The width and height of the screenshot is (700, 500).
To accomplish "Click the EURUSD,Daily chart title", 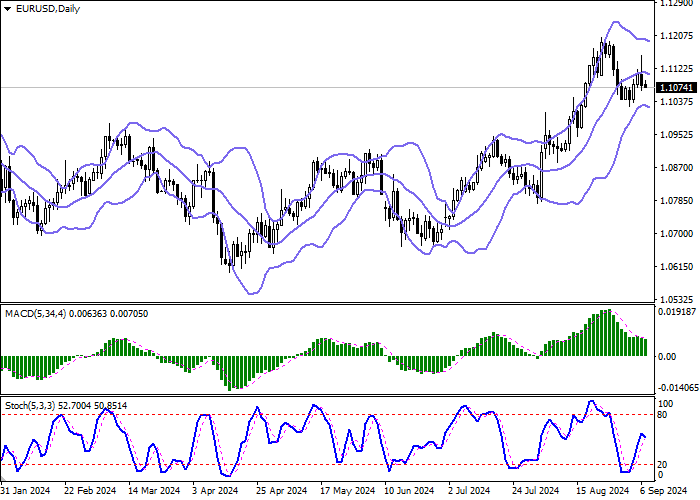I will tap(48, 9).
